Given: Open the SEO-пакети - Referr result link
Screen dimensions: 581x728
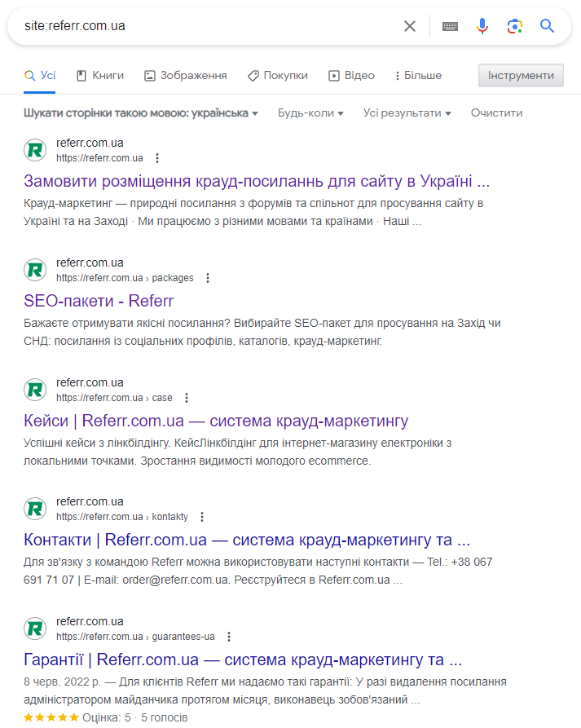Looking at the screenshot, I should pyautogui.click(x=99, y=301).
